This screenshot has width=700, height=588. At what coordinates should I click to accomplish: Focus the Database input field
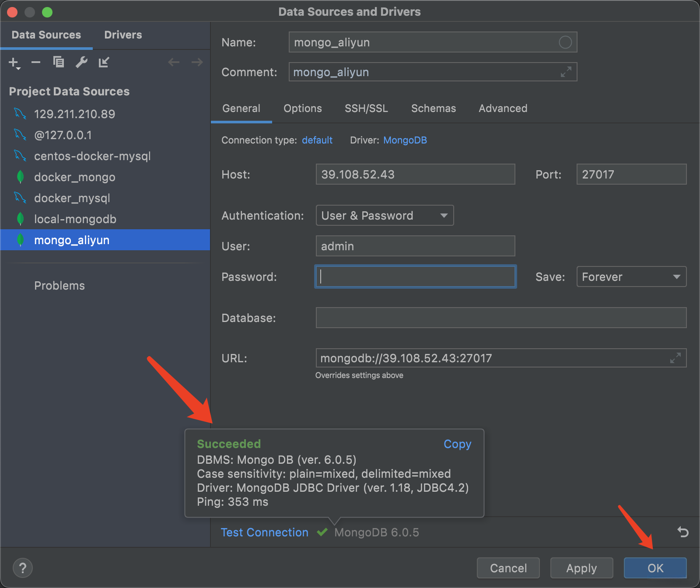[x=501, y=318]
